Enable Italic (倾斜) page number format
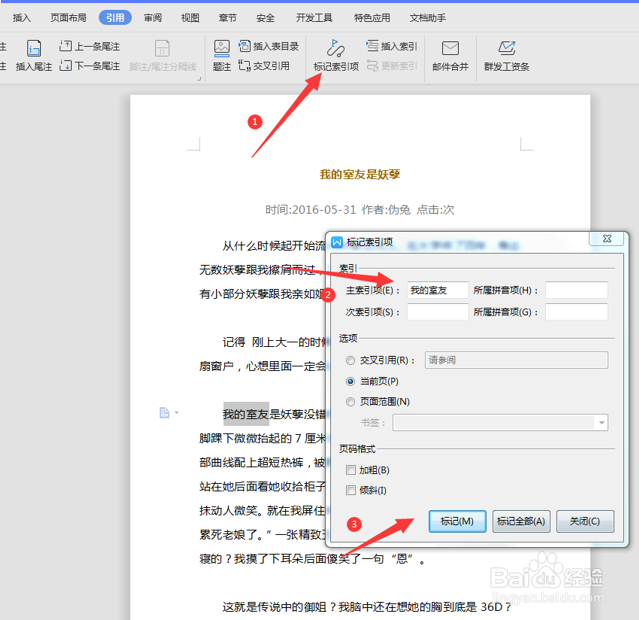 coord(350,490)
